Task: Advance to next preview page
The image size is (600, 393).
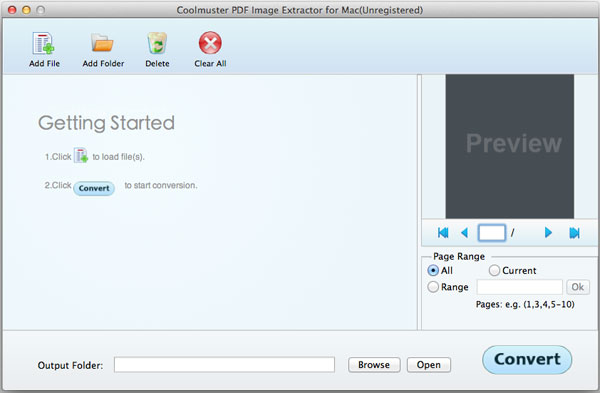Action: tap(548, 233)
